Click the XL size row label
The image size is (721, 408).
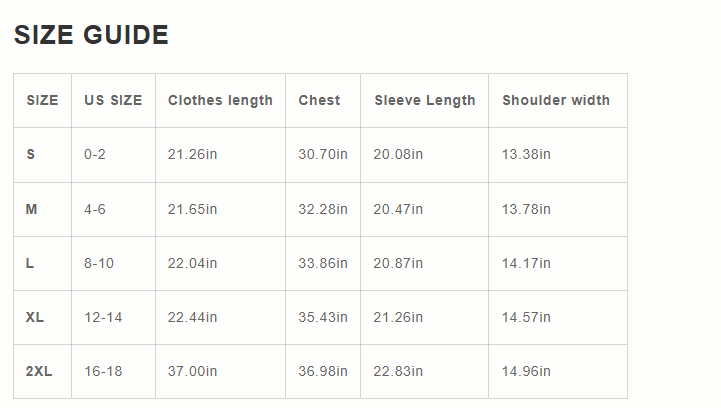click(x=35, y=317)
